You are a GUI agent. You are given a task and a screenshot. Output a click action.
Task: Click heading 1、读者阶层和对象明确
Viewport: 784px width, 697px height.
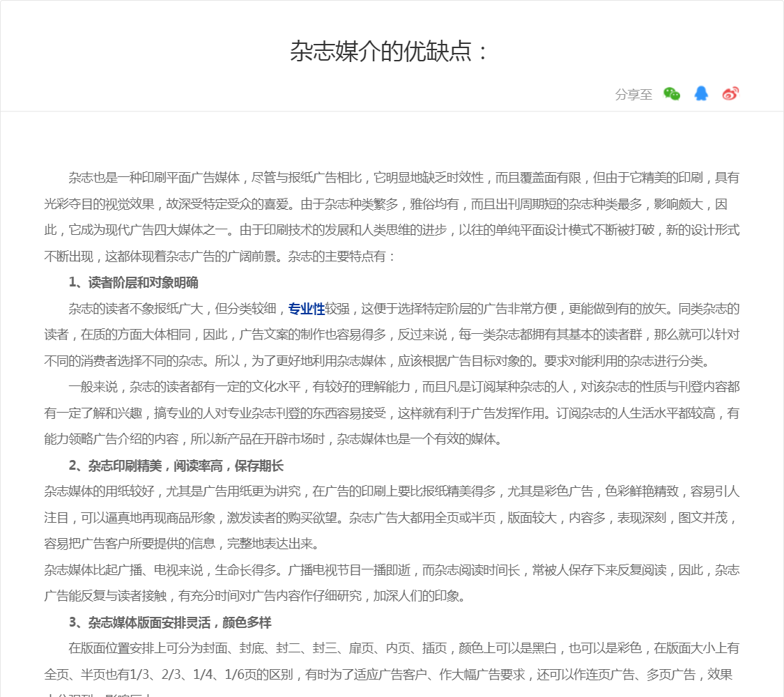(134, 283)
